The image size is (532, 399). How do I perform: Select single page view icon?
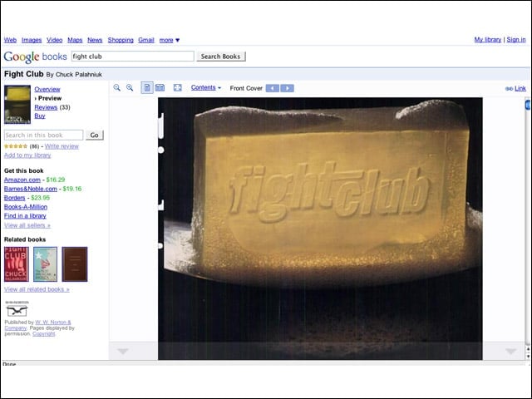(147, 88)
